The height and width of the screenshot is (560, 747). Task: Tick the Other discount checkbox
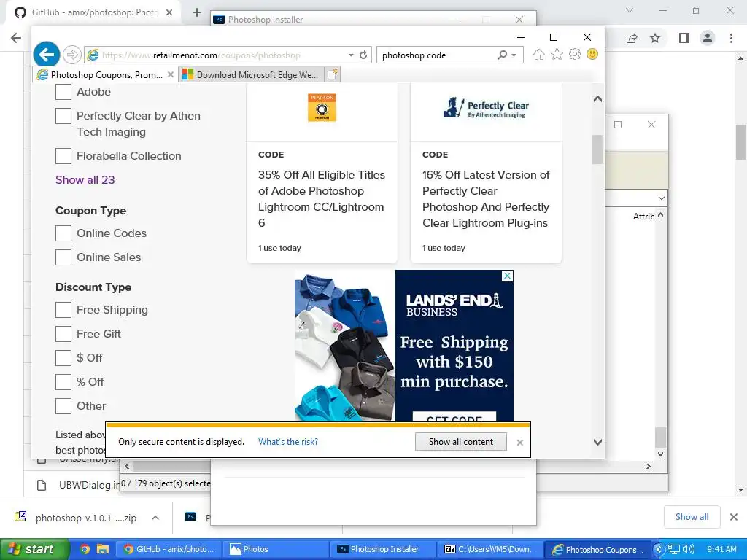tap(63, 405)
